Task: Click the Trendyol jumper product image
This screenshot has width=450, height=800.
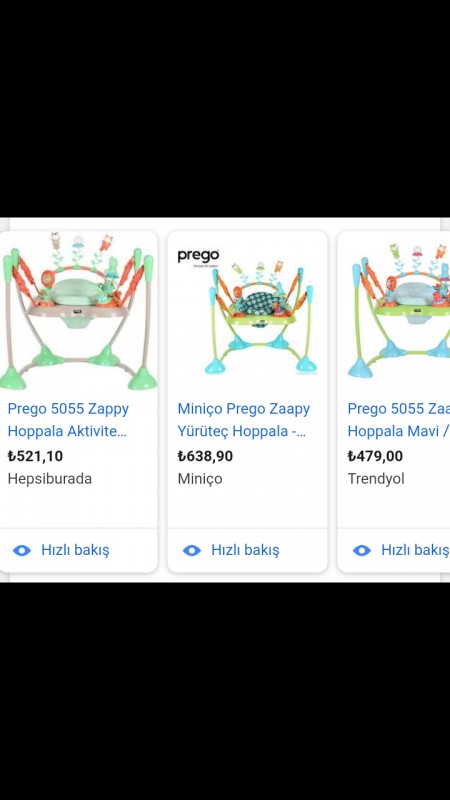Action: (398, 311)
